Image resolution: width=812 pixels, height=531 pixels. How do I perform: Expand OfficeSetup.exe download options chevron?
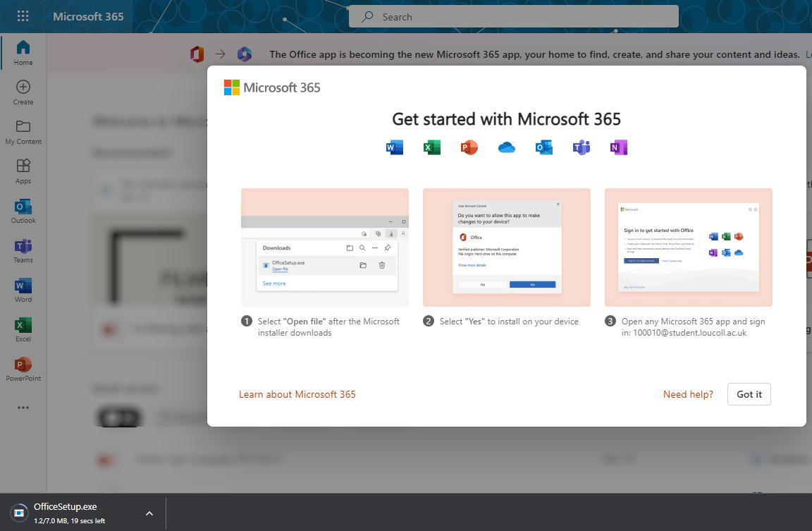click(x=149, y=513)
